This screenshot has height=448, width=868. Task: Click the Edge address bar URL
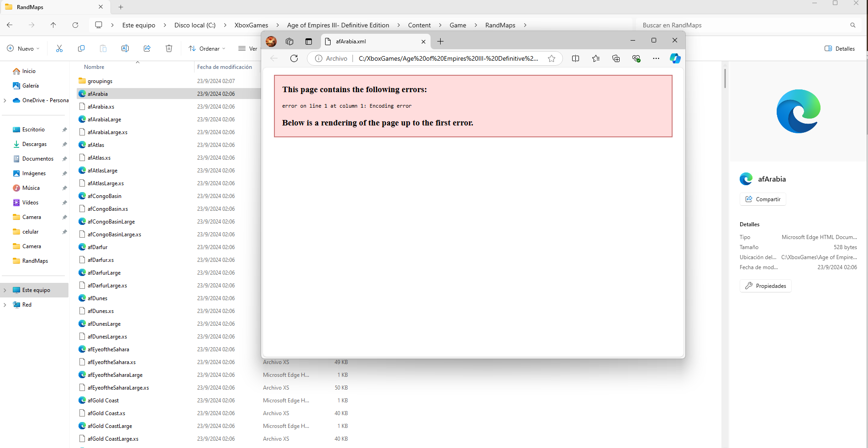click(x=448, y=58)
